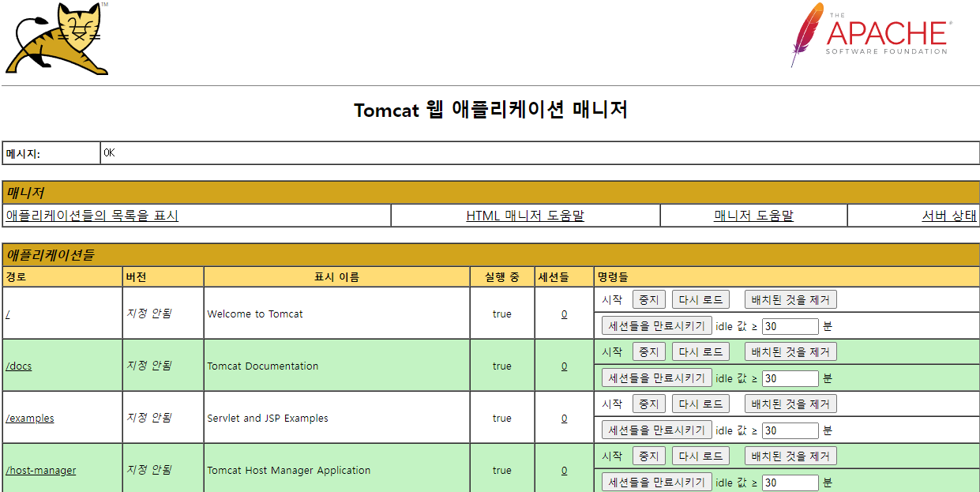The width and height of the screenshot is (980, 492).
Task: Select 시작 label in Welcome to Tomcat row
Action: tap(612, 299)
